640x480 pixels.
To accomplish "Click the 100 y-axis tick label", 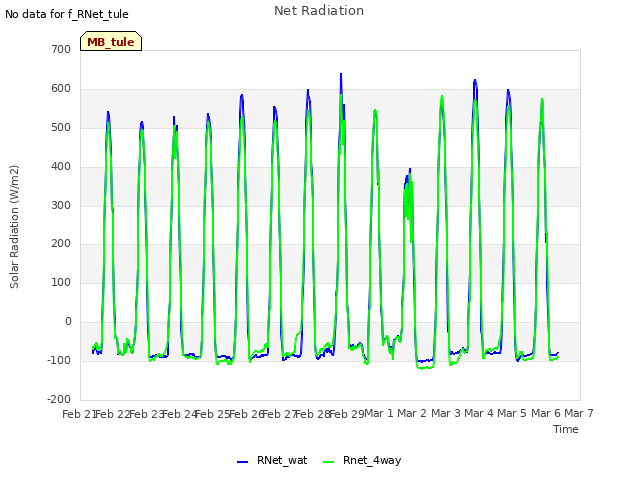I will click(x=61, y=282).
